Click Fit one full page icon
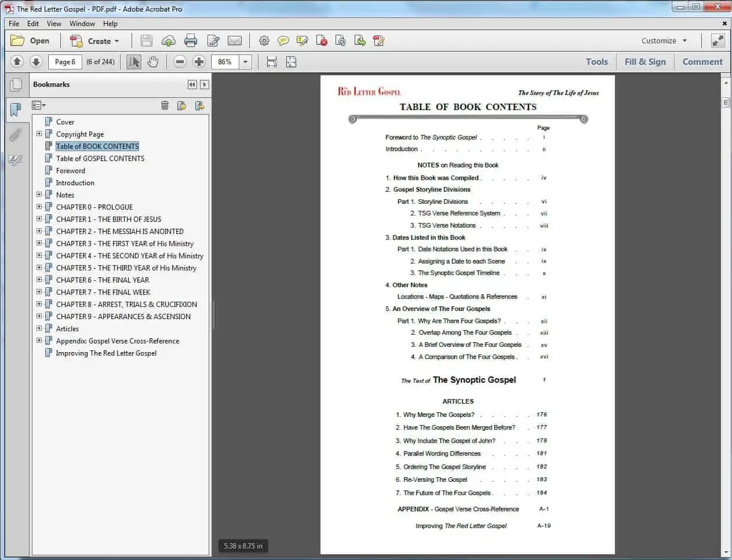Screen dimensions: 732x560 point(292,62)
